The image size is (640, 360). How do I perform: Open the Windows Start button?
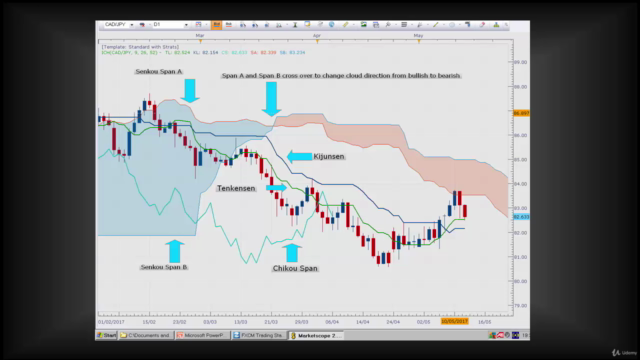107,336
